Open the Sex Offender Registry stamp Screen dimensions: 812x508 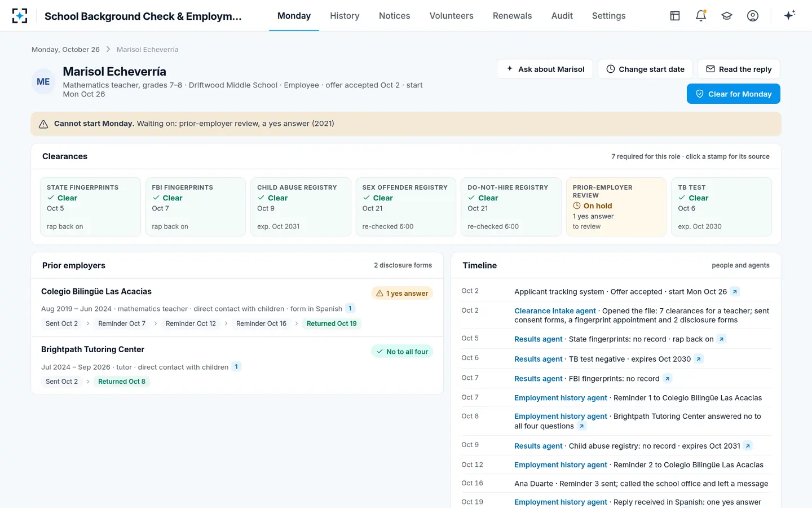[406, 207]
